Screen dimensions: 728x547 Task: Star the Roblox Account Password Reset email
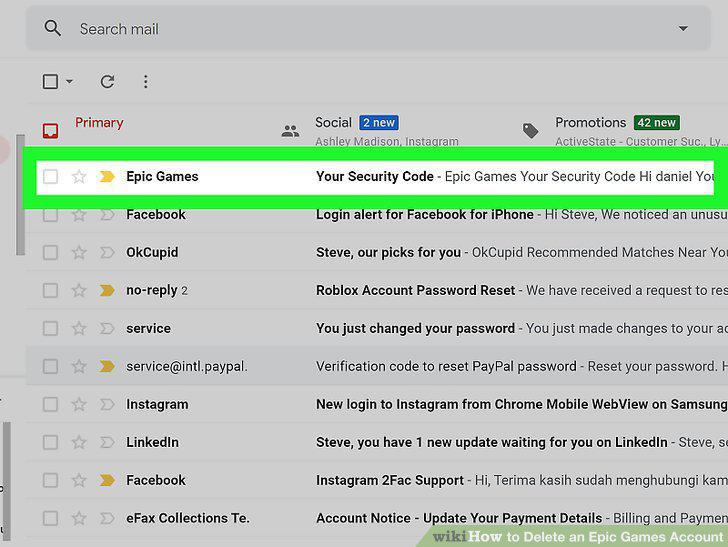79,291
